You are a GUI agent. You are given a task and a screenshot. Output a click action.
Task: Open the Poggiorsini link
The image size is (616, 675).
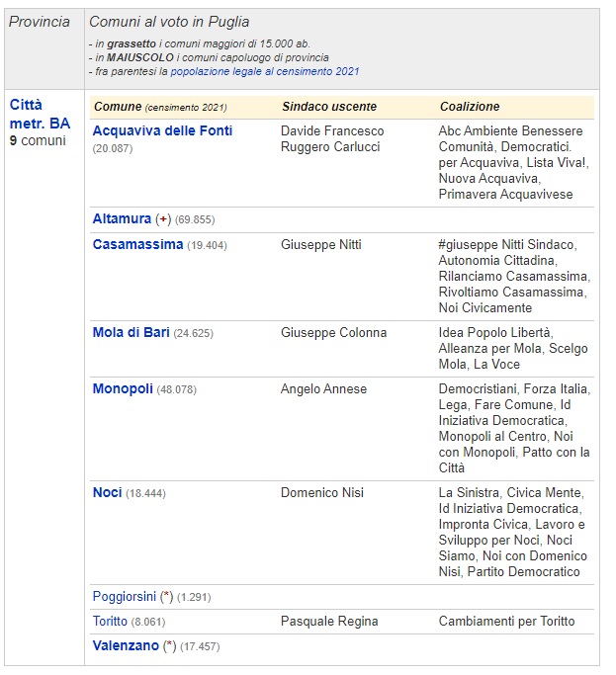pos(125,597)
